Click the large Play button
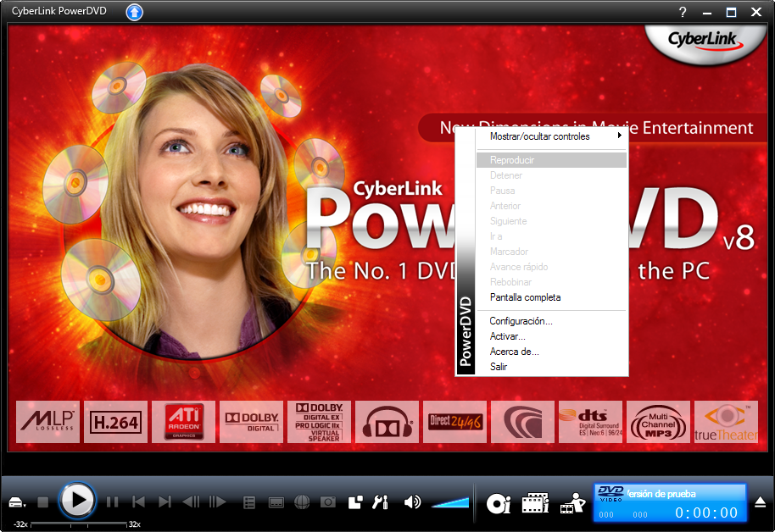 77,500
